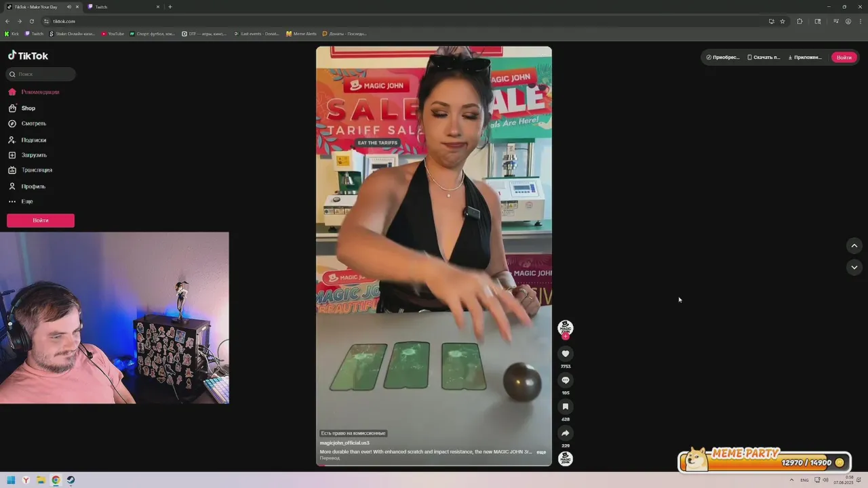Viewport: 868px width, 488px height.
Task: Open the Windows Start menu
Action: point(11,480)
